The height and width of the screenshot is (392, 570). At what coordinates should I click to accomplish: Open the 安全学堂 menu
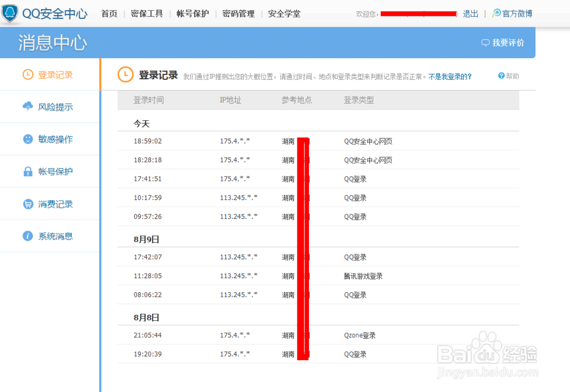(x=284, y=14)
